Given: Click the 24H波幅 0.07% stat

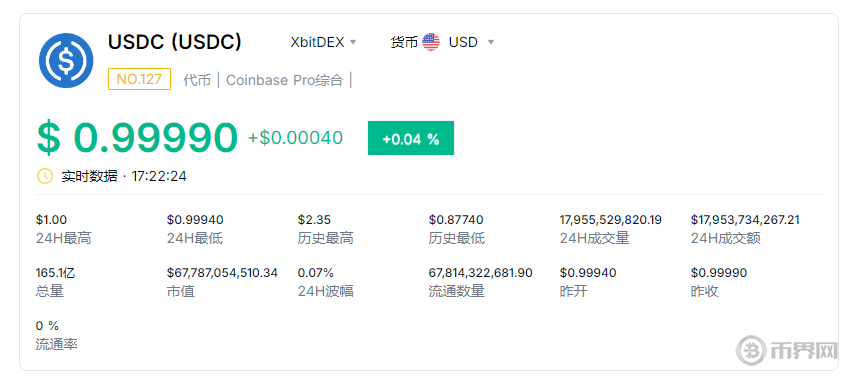Looking at the screenshot, I should tap(316, 273).
